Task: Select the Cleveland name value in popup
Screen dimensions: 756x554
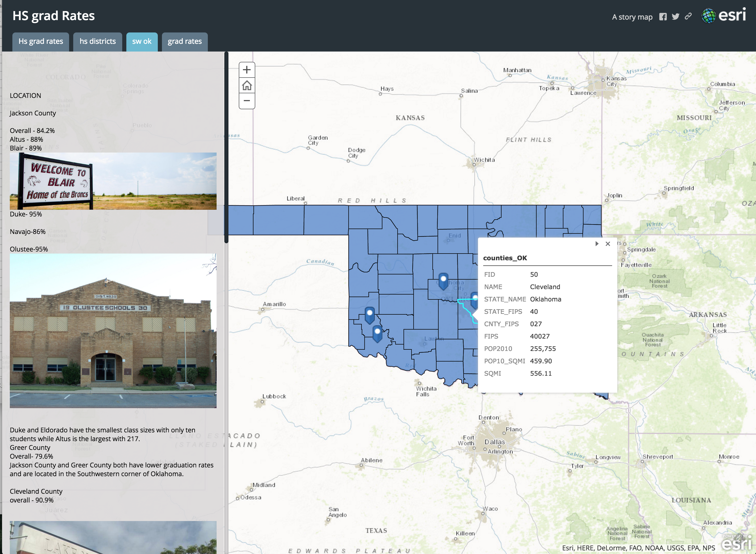Action: click(545, 287)
